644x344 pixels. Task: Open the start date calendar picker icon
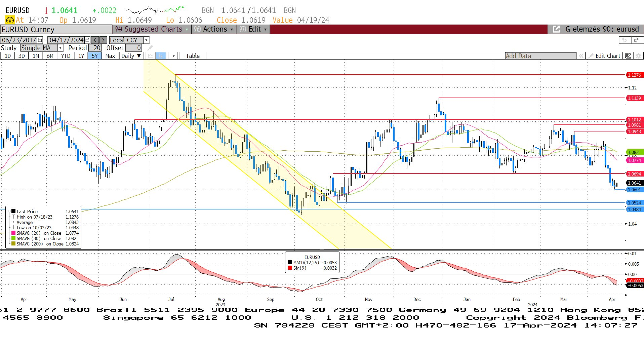coord(40,40)
